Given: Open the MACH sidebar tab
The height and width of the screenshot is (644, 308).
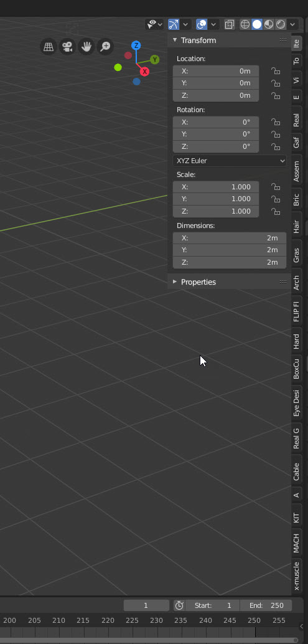Looking at the screenshot, I should click(297, 543).
